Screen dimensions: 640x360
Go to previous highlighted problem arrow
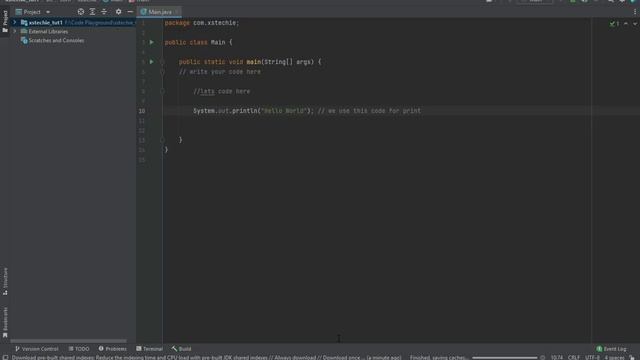tap(626, 24)
